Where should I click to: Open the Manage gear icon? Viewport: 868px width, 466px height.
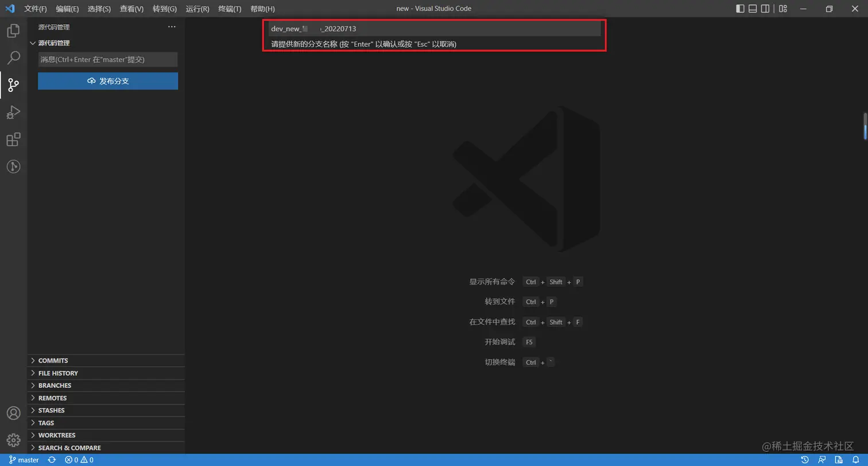[13, 440]
